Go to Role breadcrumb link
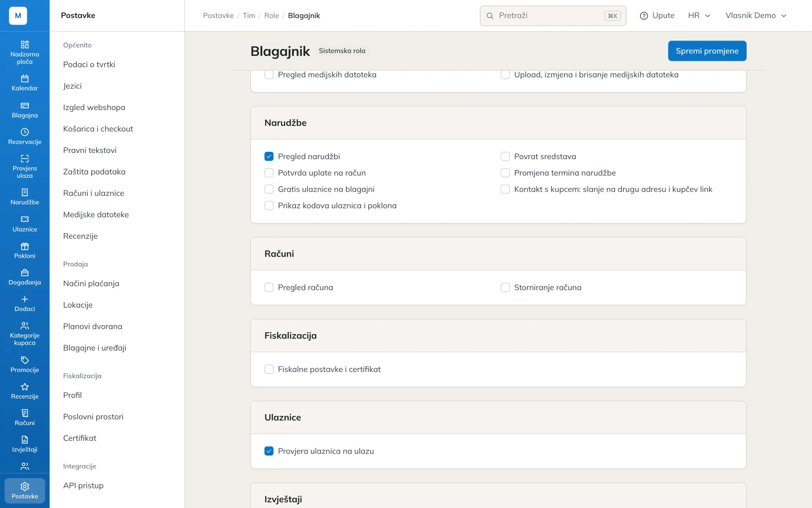 click(271, 16)
